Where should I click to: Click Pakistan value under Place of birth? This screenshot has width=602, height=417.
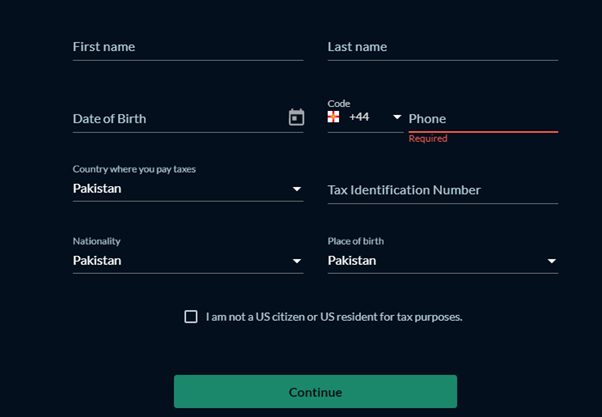point(352,261)
